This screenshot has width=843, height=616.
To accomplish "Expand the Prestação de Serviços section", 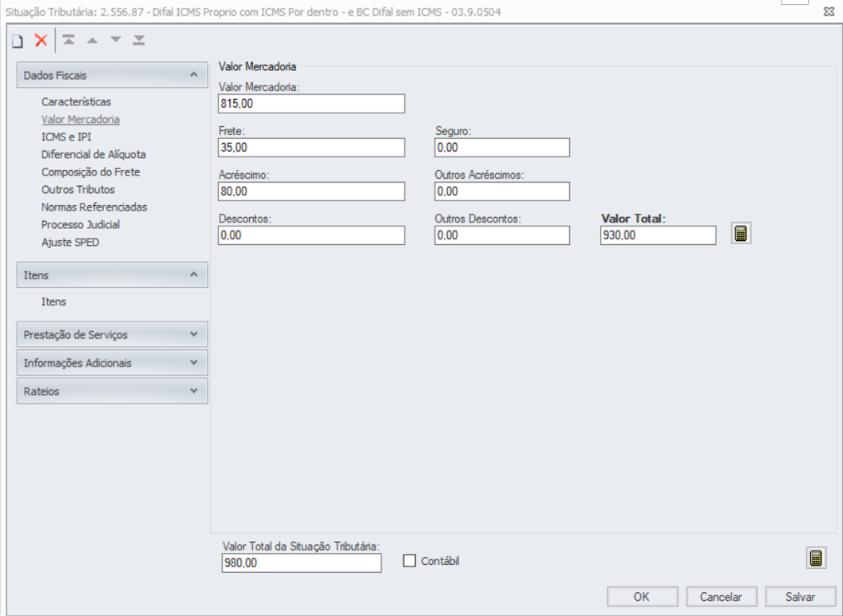I will click(x=113, y=334).
